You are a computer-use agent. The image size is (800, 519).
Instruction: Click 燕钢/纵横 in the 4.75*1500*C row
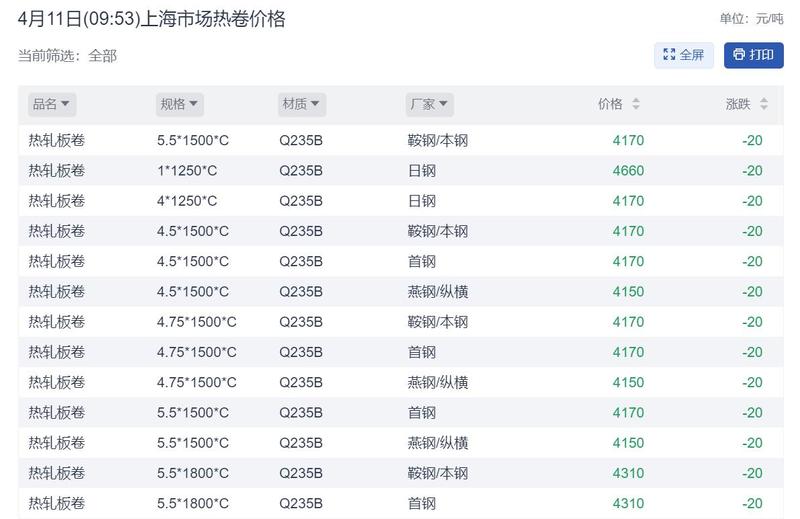coord(437,382)
